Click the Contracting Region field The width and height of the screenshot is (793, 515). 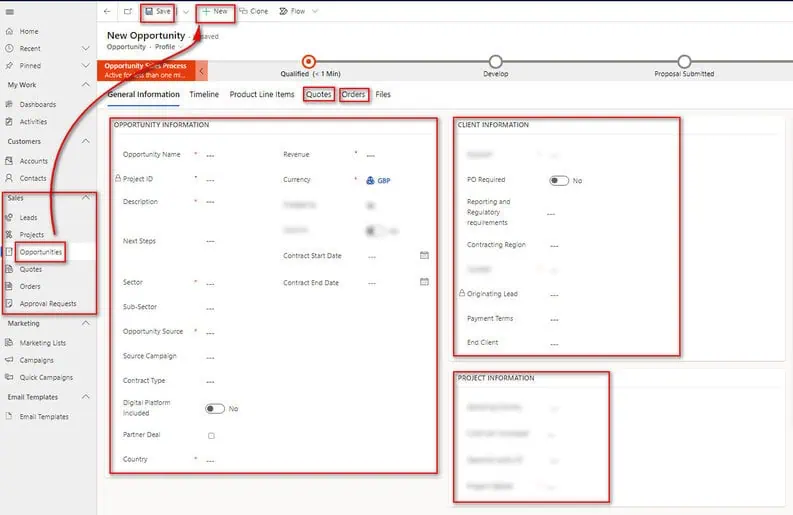coord(554,245)
